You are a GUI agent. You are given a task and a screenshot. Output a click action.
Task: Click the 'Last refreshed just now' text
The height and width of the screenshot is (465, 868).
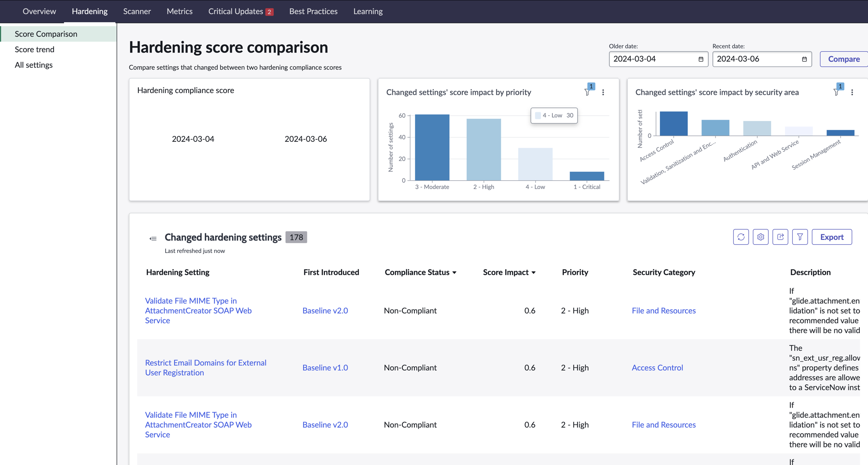[x=195, y=251]
